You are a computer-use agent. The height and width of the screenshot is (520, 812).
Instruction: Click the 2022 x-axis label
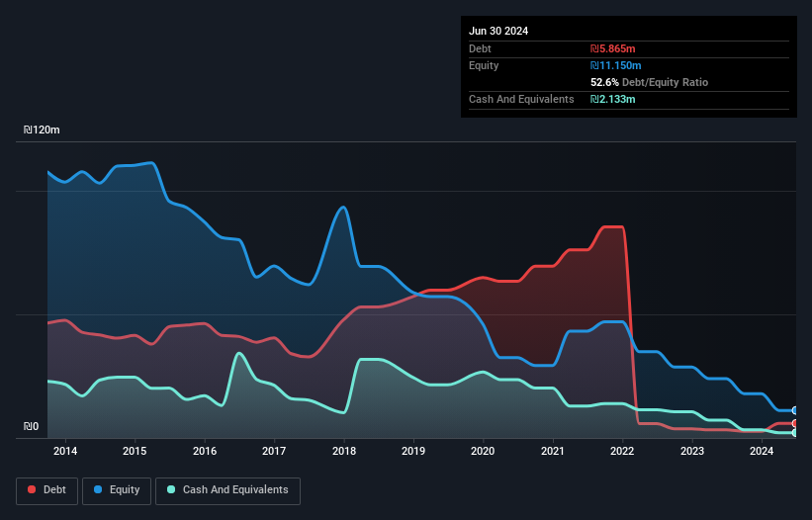622,451
